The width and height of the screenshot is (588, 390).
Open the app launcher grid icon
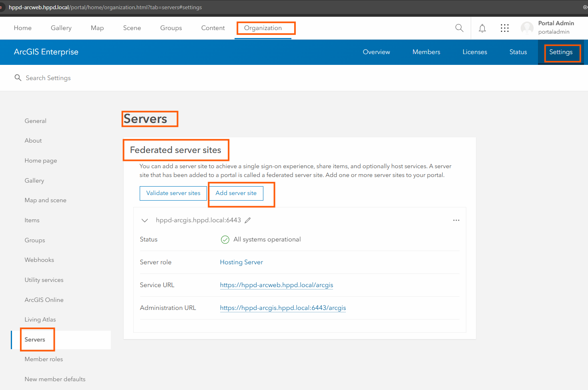pyautogui.click(x=504, y=28)
